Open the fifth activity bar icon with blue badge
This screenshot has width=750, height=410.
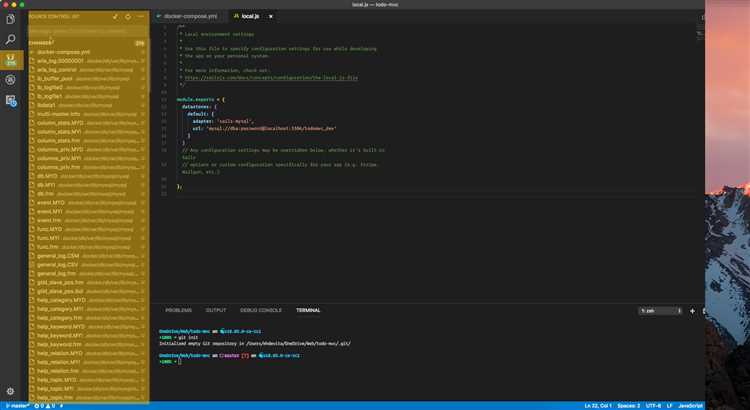[x=11, y=100]
